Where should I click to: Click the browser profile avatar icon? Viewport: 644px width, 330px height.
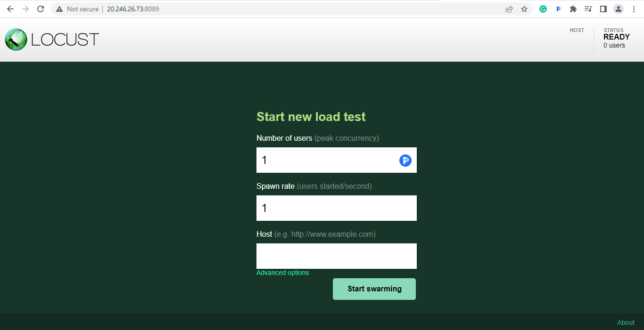coord(618,8)
